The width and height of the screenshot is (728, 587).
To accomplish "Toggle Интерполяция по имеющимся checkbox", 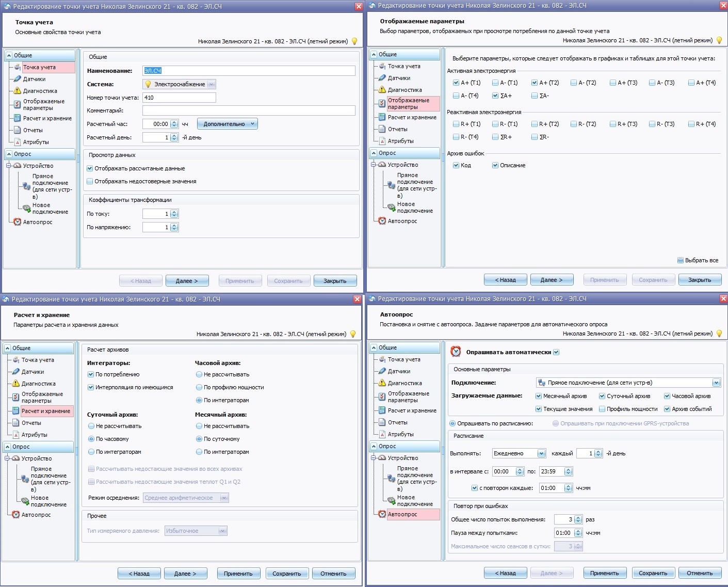I will pos(91,387).
